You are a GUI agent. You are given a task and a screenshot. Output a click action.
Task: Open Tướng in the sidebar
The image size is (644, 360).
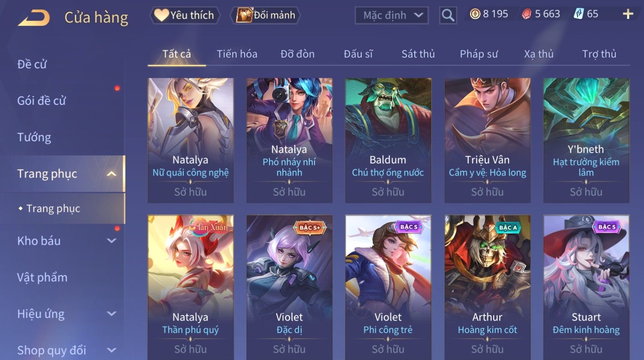[x=34, y=137]
